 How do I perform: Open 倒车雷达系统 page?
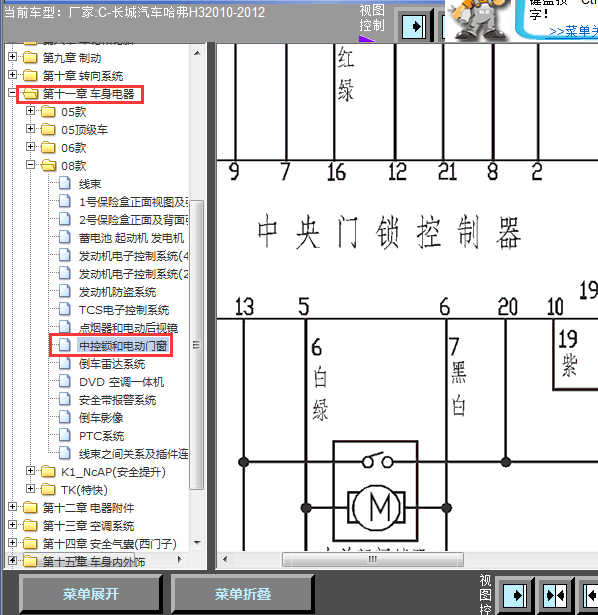click(x=112, y=364)
